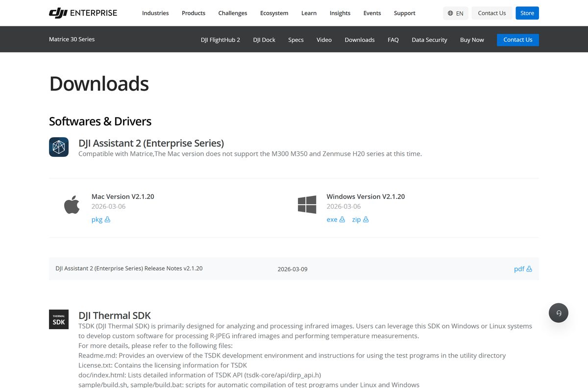This screenshot has width=588, height=388.
Task: Download the Windows zip package
Action: (360, 219)
